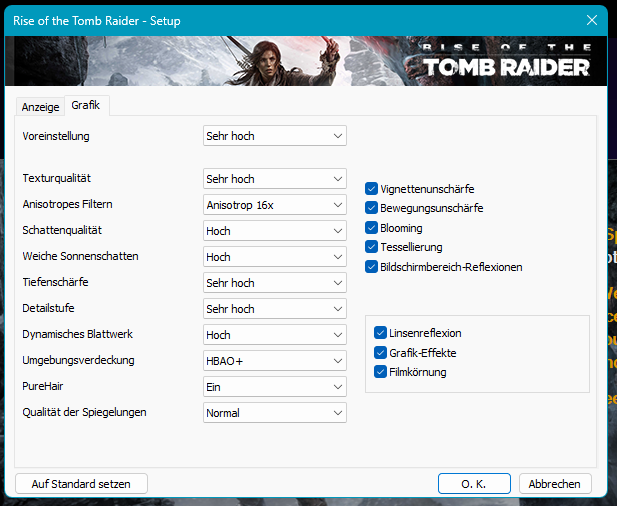Expand the Dynamisches Blattwerk dropdown

pyautogui.click(x=275, y=334)
